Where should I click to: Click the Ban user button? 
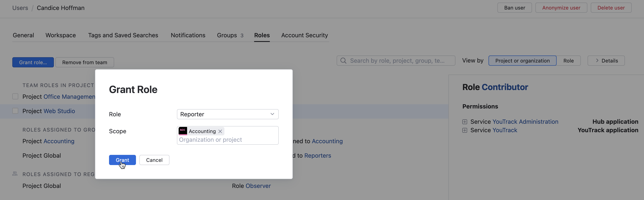point(514,8)
